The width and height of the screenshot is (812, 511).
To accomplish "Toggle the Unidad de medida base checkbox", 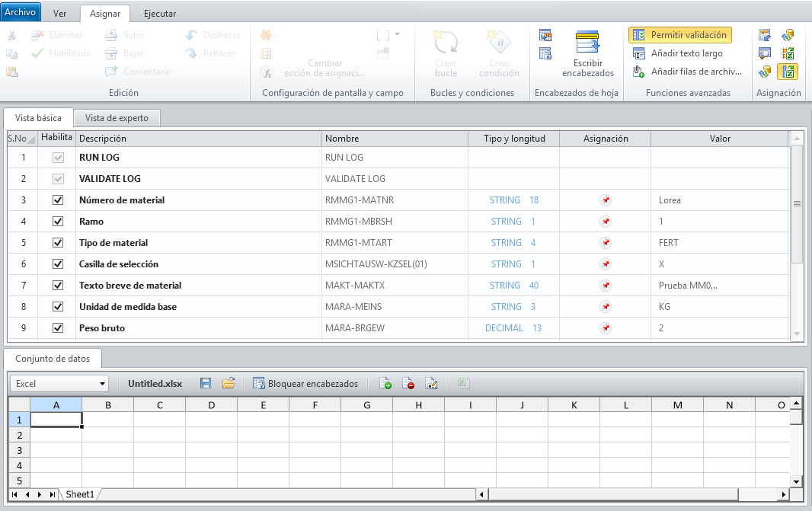I will tap(58, 306).
